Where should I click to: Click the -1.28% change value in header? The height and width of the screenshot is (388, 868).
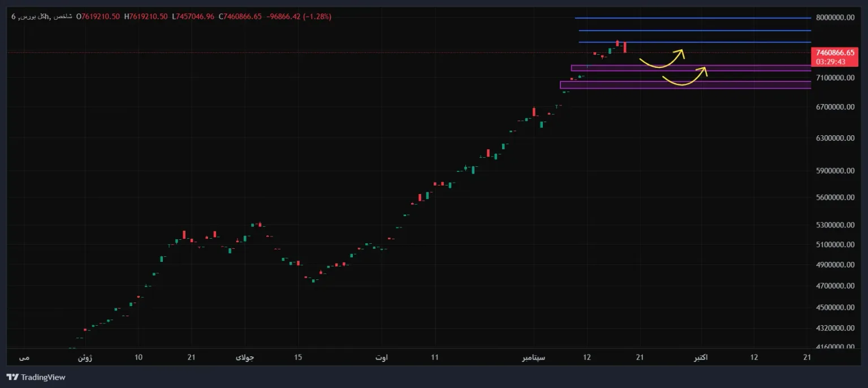(318, 17)
